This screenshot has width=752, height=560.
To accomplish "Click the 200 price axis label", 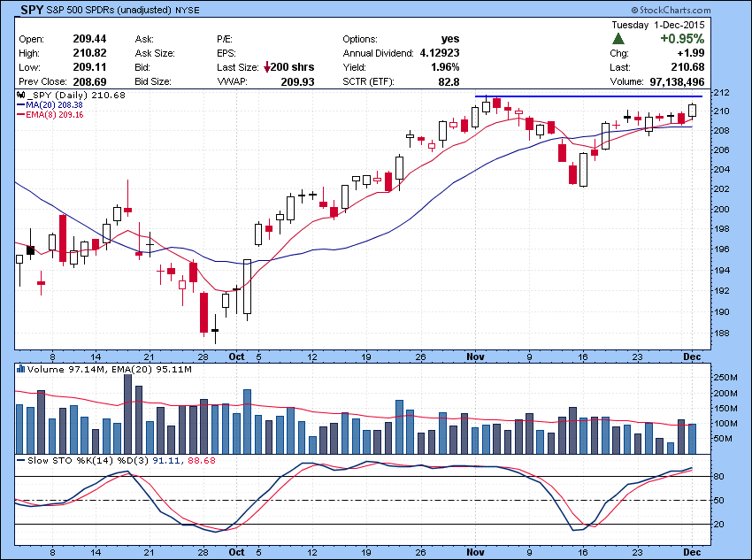I will (721, 209).
